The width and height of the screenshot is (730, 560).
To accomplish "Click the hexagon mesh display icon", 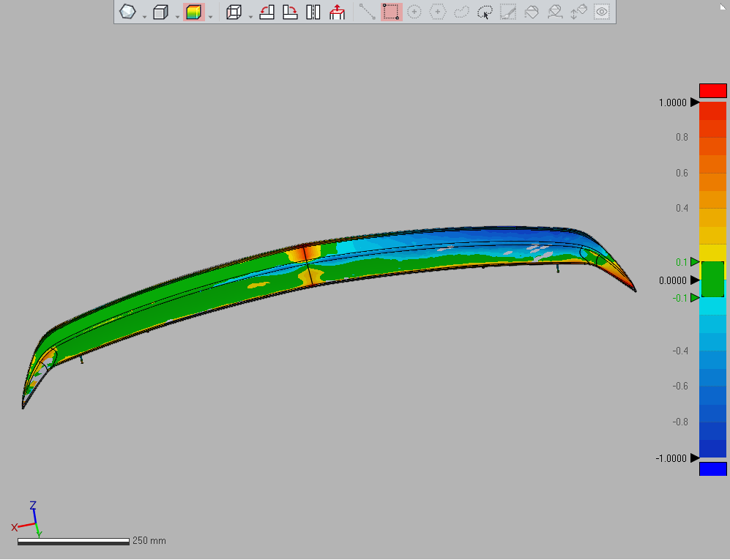I will [x=128, y=12].
